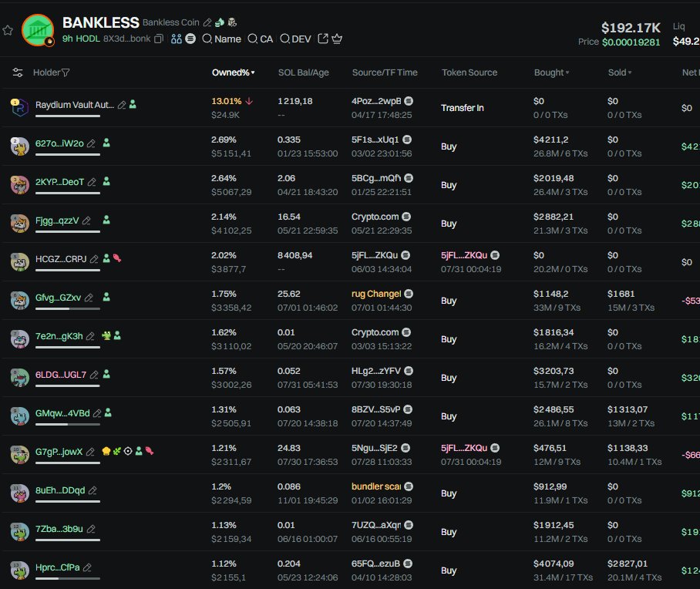
Task: Click the red tag icon beside HCGZ...CRPJ
Action: click(117, 258)
